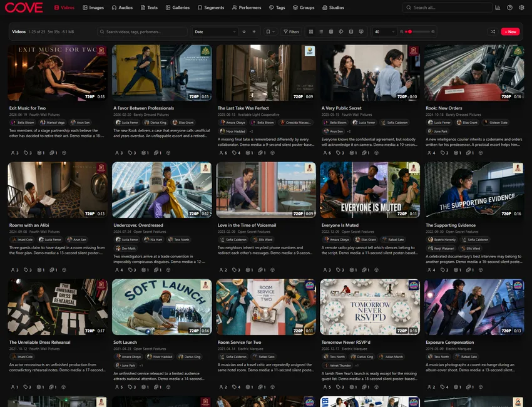
Task: Open the help question mark icon
Action: pyautogui.click(x=509, y=8)
